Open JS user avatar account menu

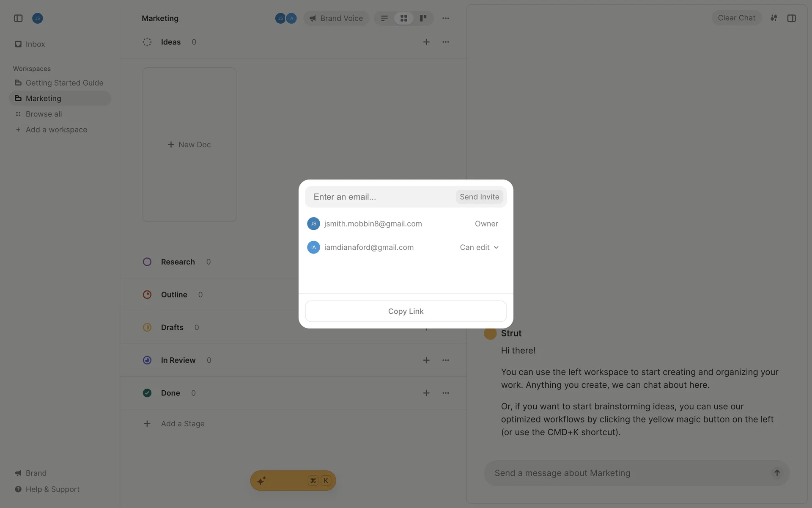click(x=38, y=18)
